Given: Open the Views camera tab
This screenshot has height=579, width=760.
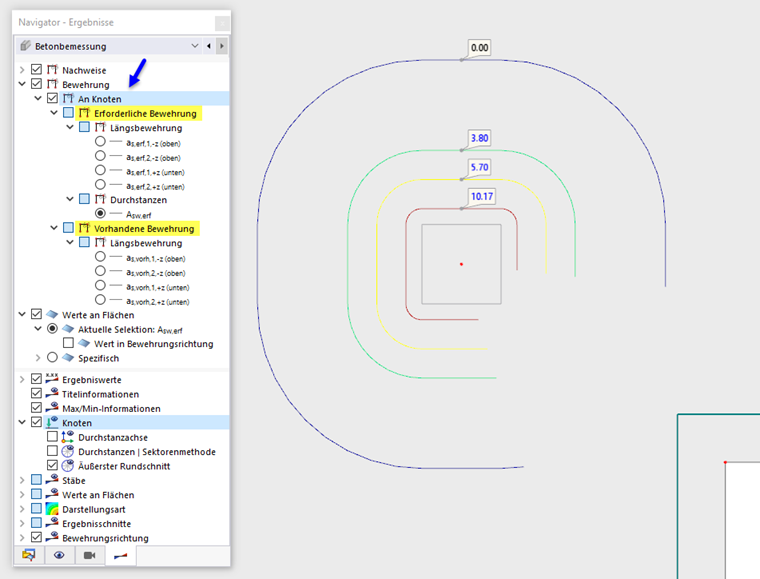Looking at the screenshot, I should pos(90,555).
